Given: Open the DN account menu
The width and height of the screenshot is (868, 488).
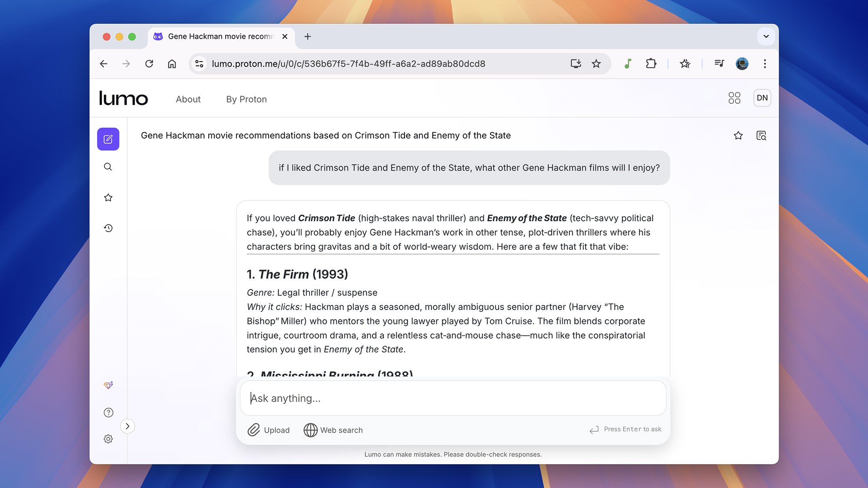Looking at the screenshot, I should click(762, 98).
